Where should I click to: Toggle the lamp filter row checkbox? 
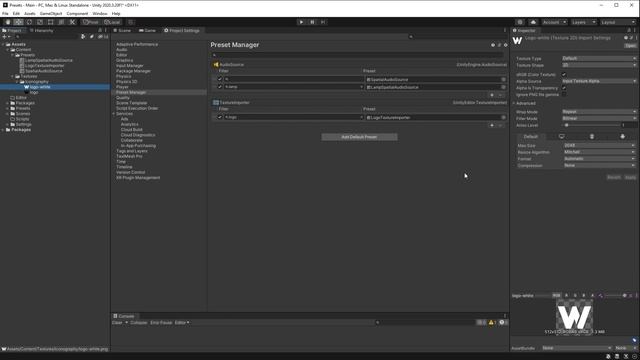220,87
